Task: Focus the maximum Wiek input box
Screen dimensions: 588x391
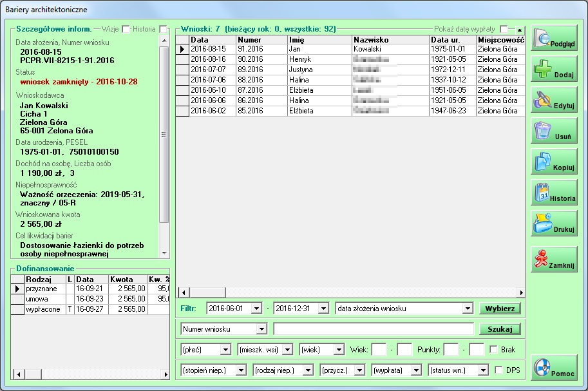Action: click(x=404, y=350)
